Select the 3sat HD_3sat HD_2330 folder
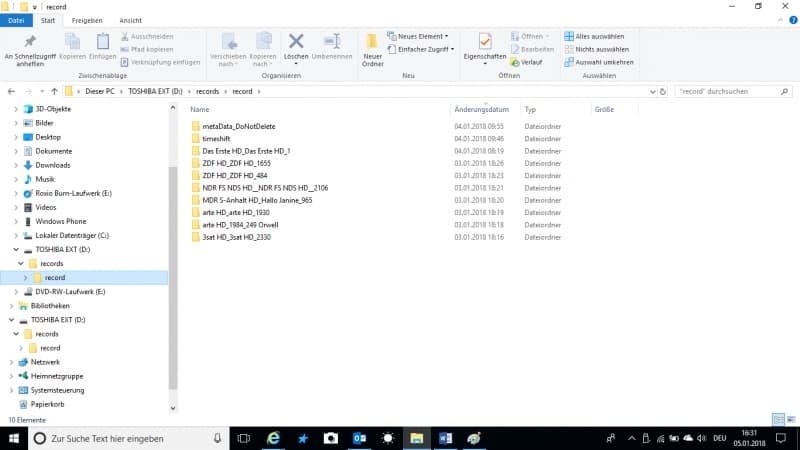Viewport: 800px width, 450px height. [236, 237]
